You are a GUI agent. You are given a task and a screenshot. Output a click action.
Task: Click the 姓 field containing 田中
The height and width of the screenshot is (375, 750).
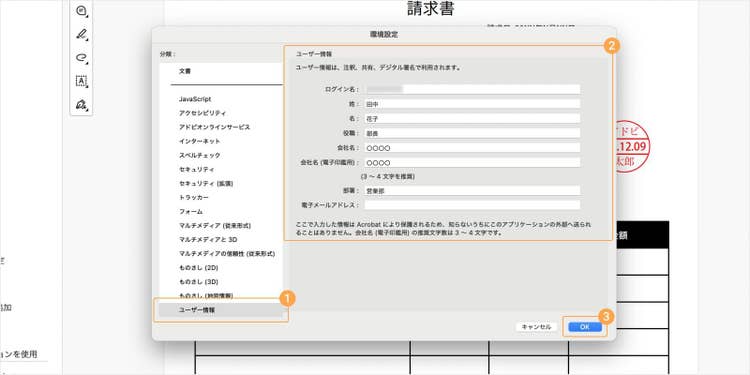pyautogui.click(x=472, y=104)
